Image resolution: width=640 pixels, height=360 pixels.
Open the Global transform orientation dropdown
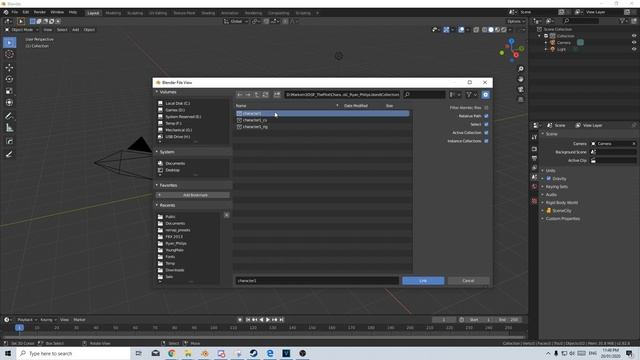[x=236, y=21]
